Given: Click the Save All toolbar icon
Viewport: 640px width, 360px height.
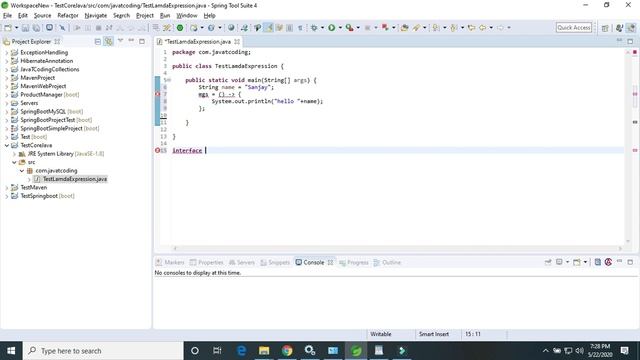Looking at the screenshot, I should pyautogui.click(x=36, y=28).
